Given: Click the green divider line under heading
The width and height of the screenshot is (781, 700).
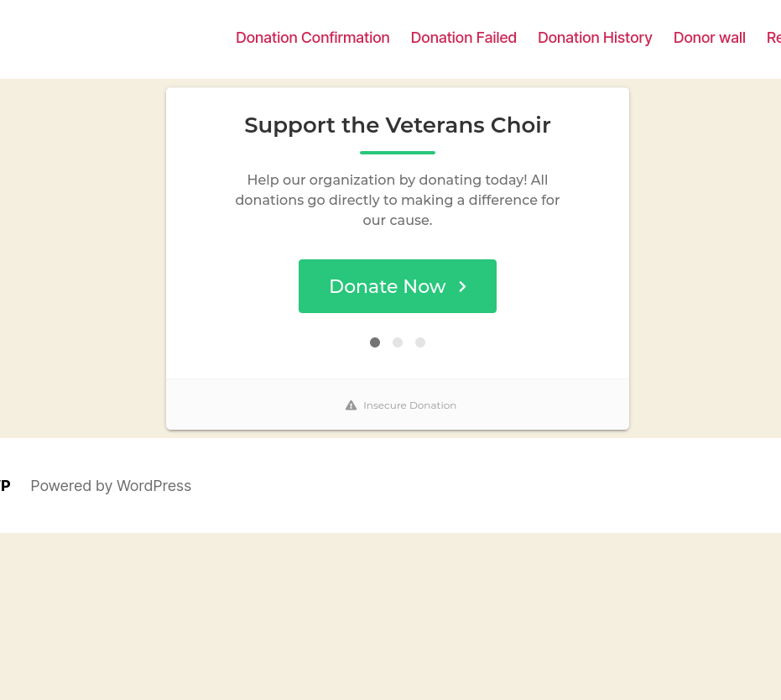Looking at the screenshot, I should tap(398, 153).
